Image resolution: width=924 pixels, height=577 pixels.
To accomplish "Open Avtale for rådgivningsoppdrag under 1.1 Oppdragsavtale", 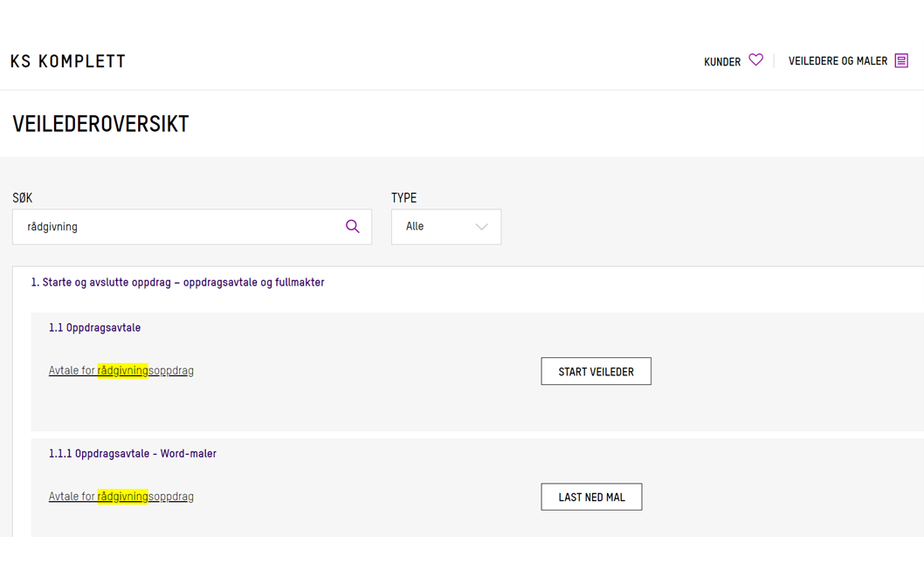I will coord(121,370).
